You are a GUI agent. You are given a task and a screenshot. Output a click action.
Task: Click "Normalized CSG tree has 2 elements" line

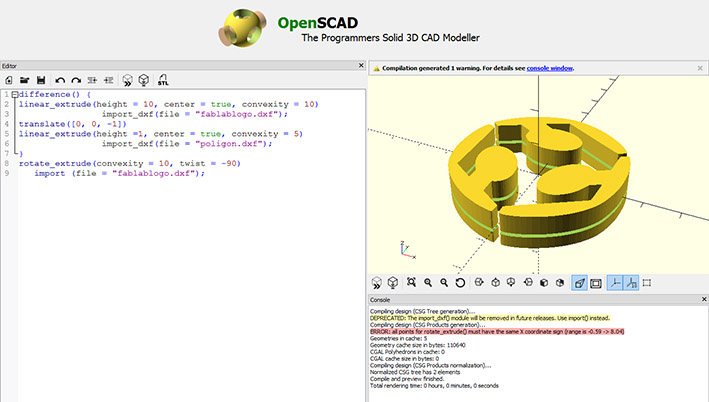pos(415,372)
